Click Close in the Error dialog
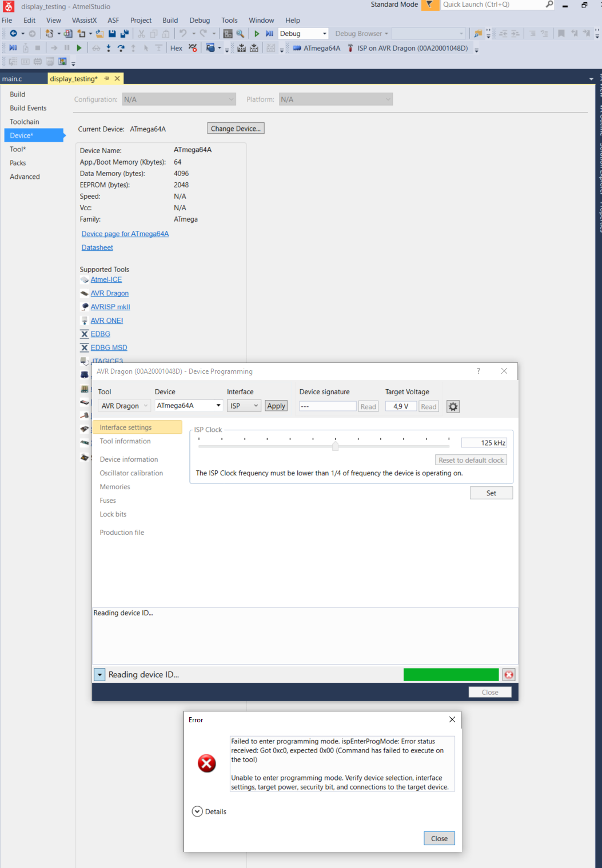The height and width of the screenshot is (868, 602). [439, 838]
